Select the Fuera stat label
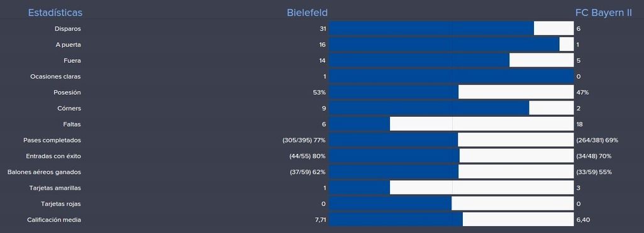Viewport: 644px width, 233px height. 72,61
